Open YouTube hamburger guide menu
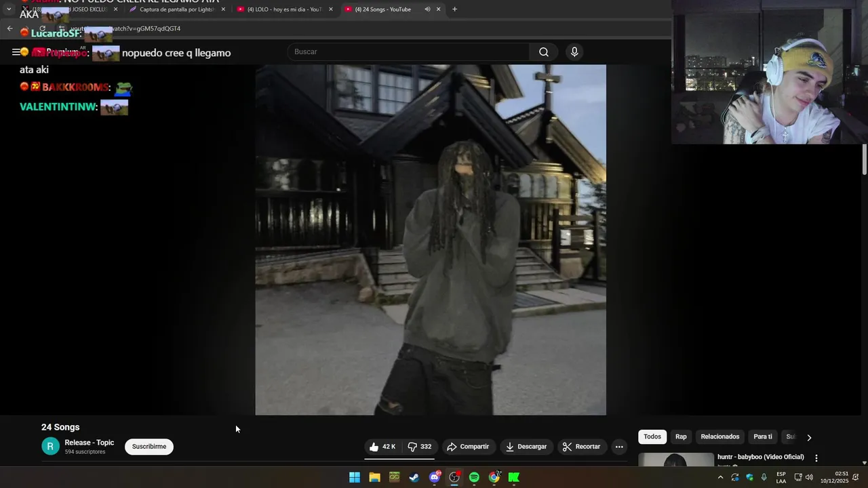Screen dimensions: 868x488 point(16,52)
